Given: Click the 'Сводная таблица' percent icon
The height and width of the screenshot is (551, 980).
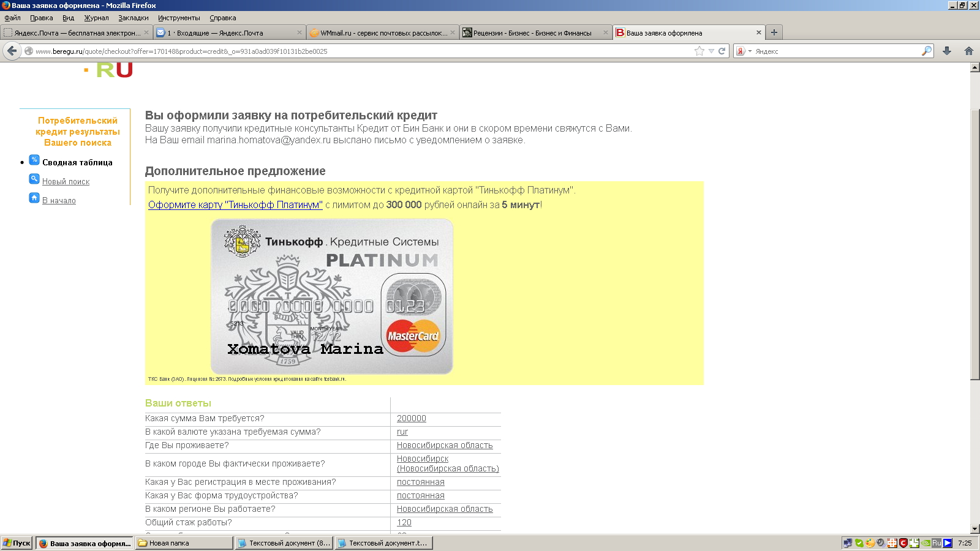Looking at the screenshot, I should point(34,160).
